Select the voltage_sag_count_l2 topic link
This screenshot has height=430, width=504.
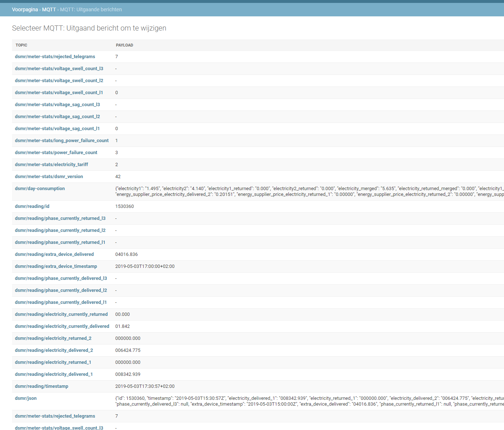tap(57, 117)
